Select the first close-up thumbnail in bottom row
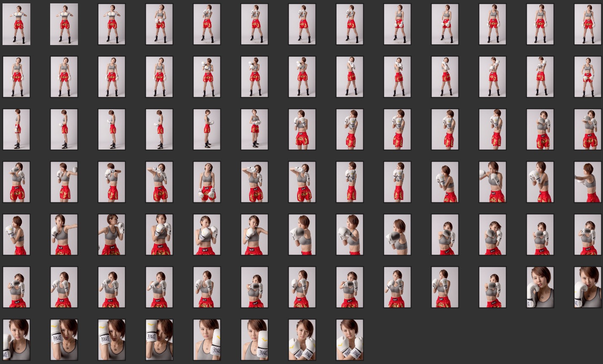The image size is (603, 364). 16,340
